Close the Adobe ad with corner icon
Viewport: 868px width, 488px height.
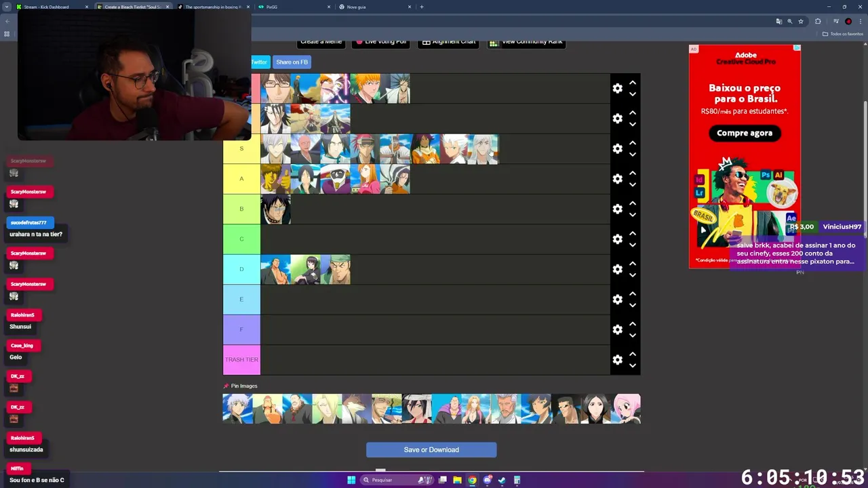pos(797,49)
